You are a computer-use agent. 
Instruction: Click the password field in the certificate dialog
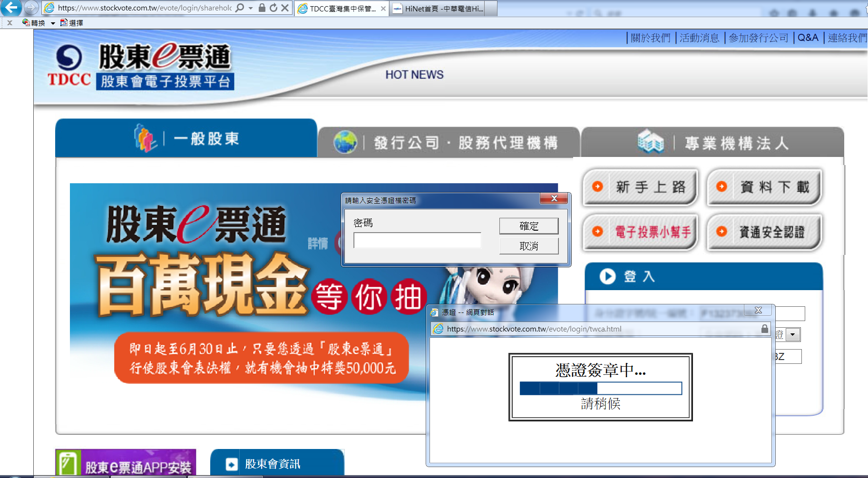point(417,240)
